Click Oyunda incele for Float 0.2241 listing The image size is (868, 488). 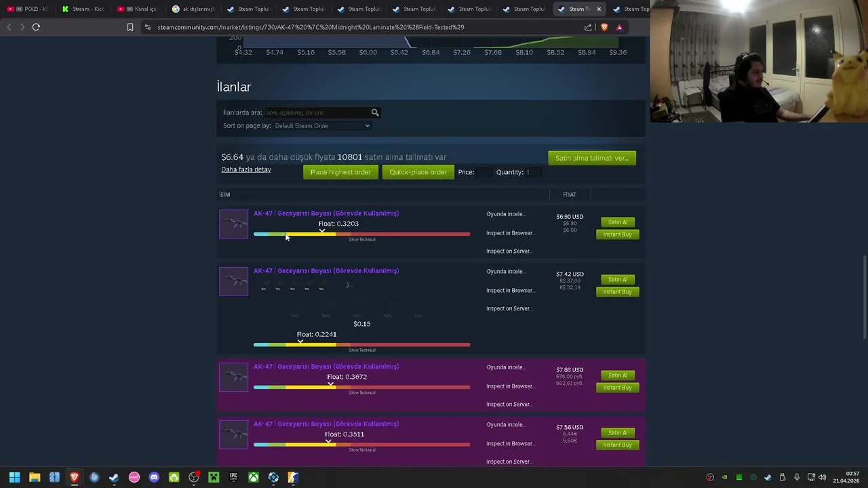(506, 272)
